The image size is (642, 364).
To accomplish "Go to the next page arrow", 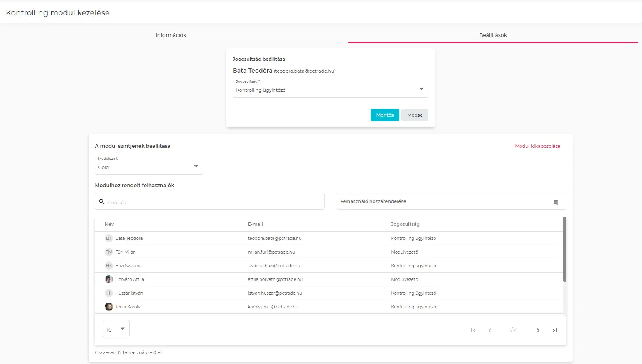I will coord(538,330).
